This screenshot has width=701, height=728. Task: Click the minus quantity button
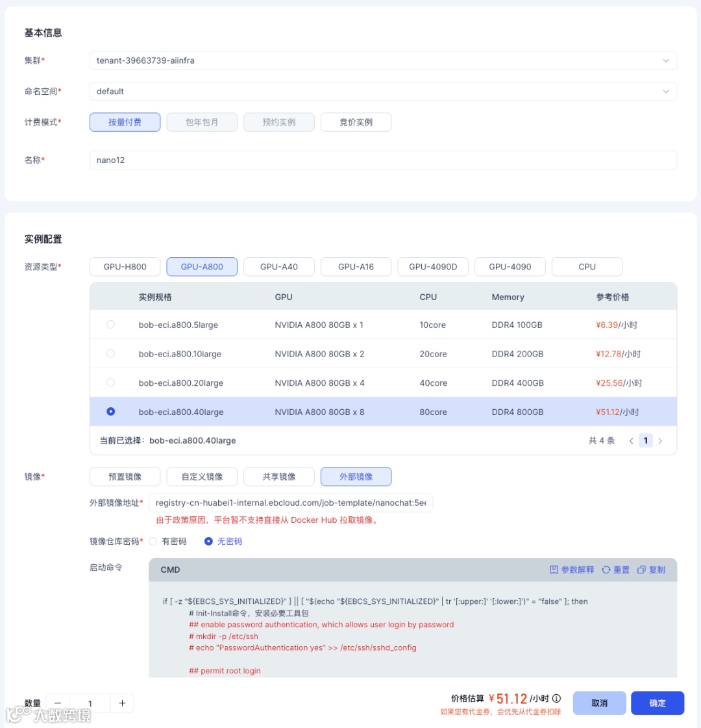coord(58,703)
